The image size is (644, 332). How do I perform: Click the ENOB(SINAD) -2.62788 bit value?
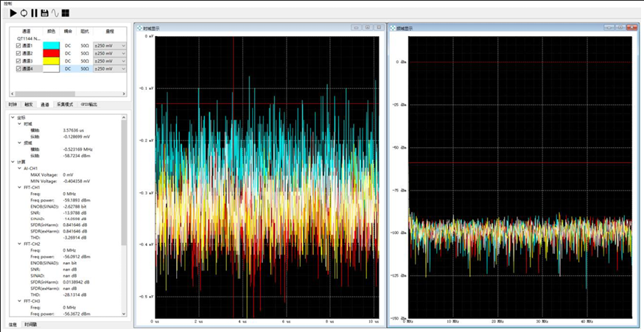tap(74, 206)
